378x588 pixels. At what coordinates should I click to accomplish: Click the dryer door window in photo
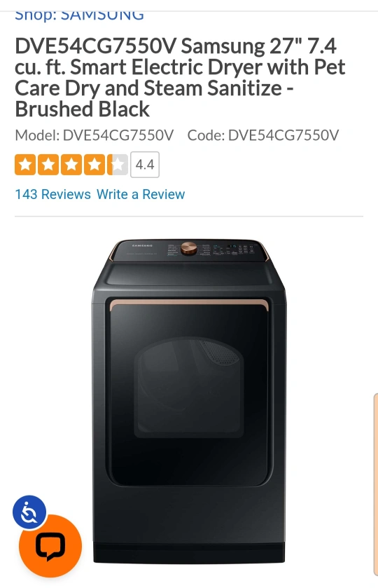pos(189,388)
